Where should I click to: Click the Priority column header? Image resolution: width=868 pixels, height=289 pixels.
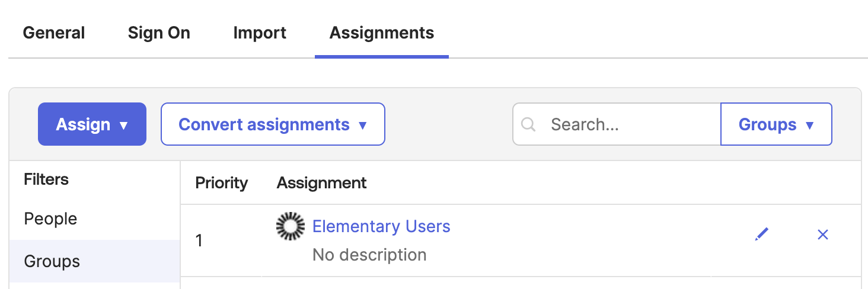point(222,183)
